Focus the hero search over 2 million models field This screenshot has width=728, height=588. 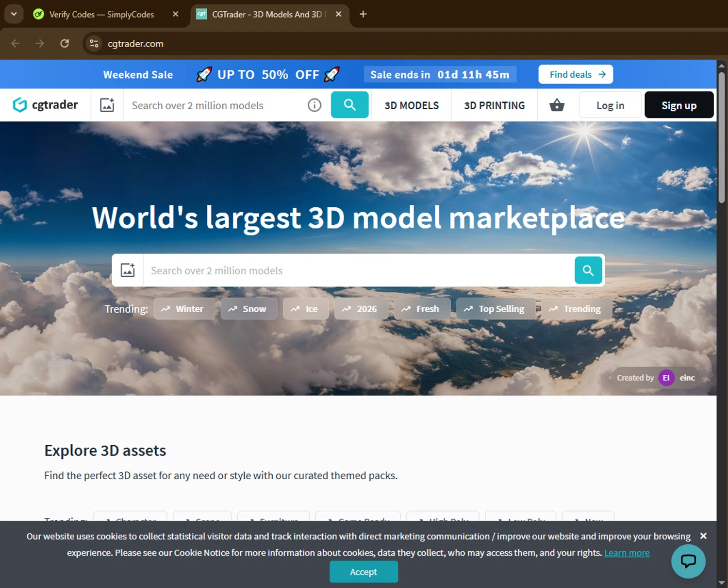pyautogui.click(x=359, y=270)
